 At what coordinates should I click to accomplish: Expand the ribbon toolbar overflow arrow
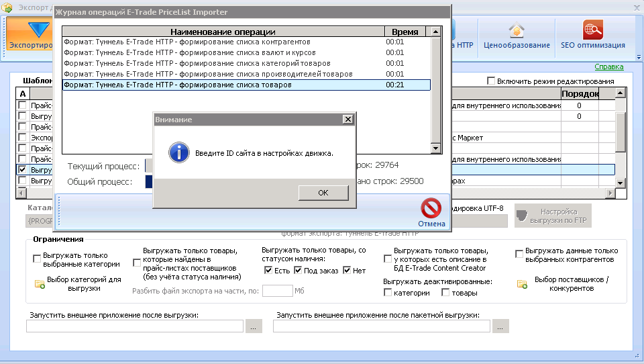(639, 57)
